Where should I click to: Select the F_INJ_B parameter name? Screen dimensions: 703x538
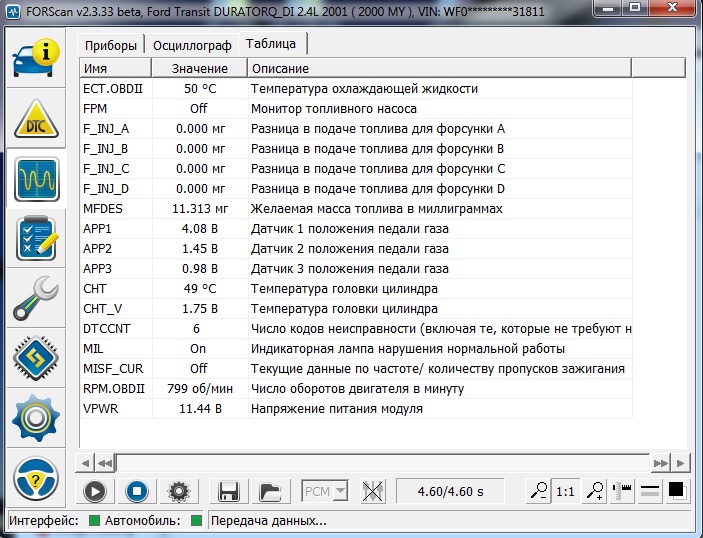[105, 149]
